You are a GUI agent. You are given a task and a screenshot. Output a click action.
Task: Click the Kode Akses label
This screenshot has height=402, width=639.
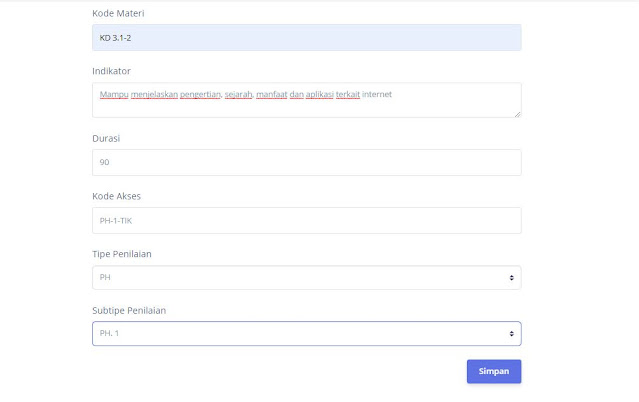click(117, 196)
